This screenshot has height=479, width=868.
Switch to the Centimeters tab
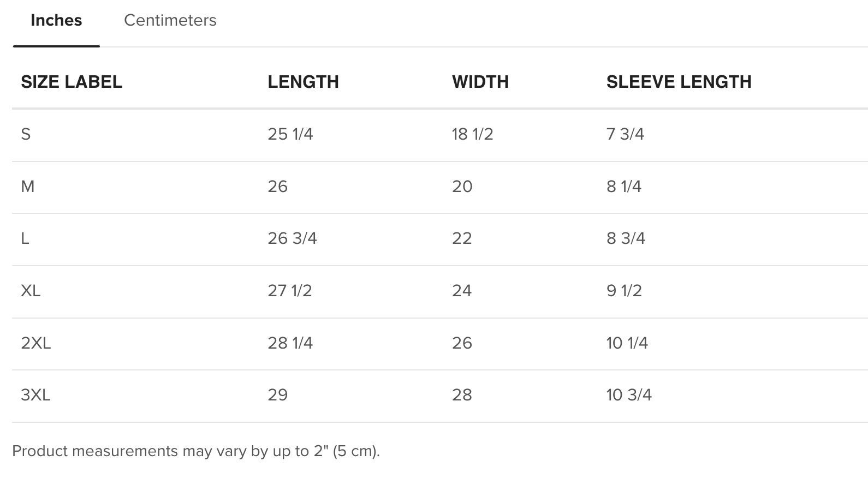[x=170, y=21]
